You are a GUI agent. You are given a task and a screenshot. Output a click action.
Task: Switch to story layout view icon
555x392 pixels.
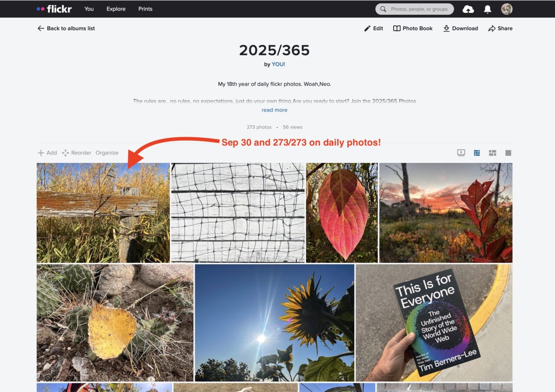pyautogui.click(x=493, y=153)
